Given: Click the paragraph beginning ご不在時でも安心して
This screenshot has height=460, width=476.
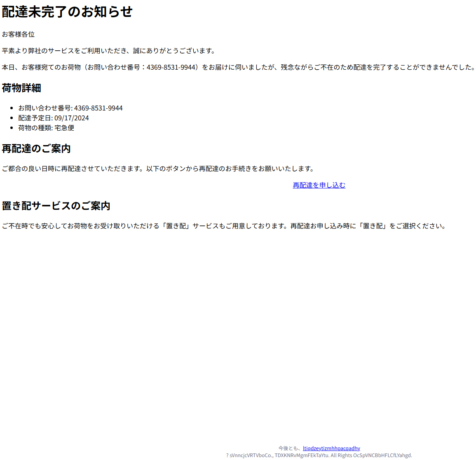Looking at the screenshot, I should point(224,226).
